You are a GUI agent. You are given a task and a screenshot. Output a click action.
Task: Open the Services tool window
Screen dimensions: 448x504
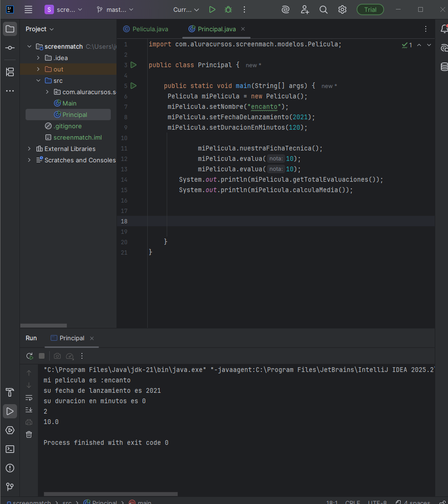(x=10, y=430)
